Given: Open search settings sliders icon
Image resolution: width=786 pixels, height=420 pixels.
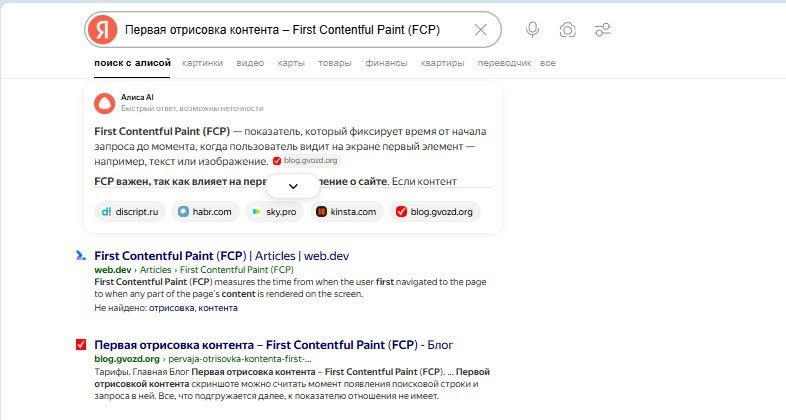Looking at the screenshot, I should click(602, 30).
